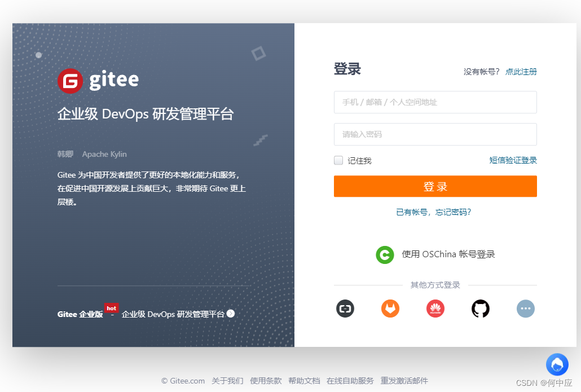Image resolution: width=581 pixels, height=392 pixels.
Task: Click the 登录 heading text
Action: tap(347, 69)
